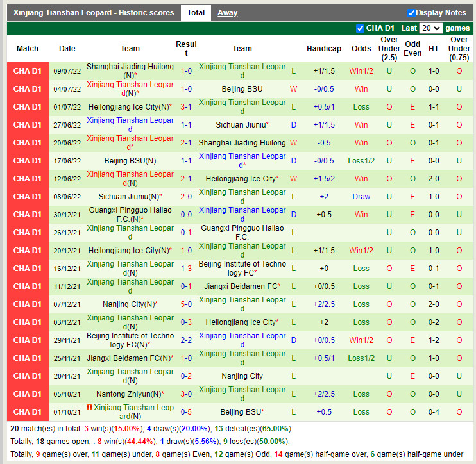Open Jiangxi Beidamen FC(N) on 25/11/21 row
This screenshot has height=464, width=476.
click(130, 358)
